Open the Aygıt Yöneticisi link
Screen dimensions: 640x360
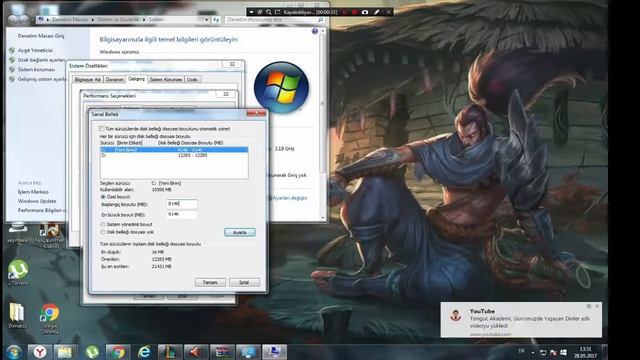[x=36, y=50]
